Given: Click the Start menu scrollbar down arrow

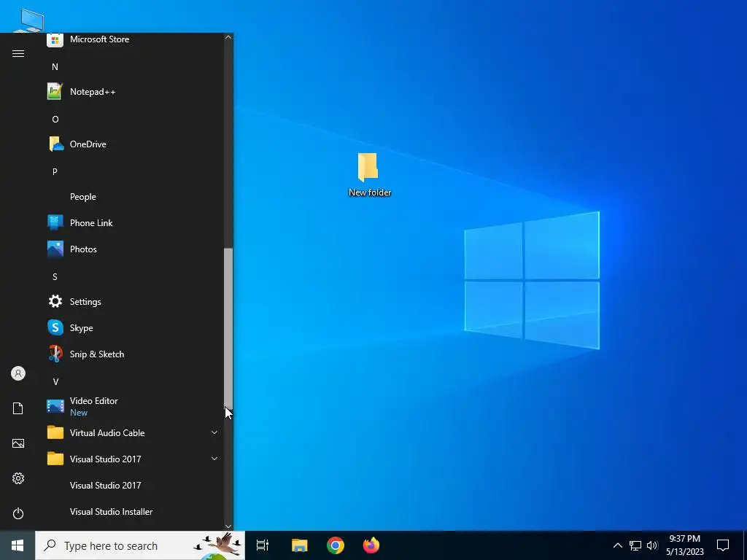Looking at the screenshot, I should [x=228, y=526].
